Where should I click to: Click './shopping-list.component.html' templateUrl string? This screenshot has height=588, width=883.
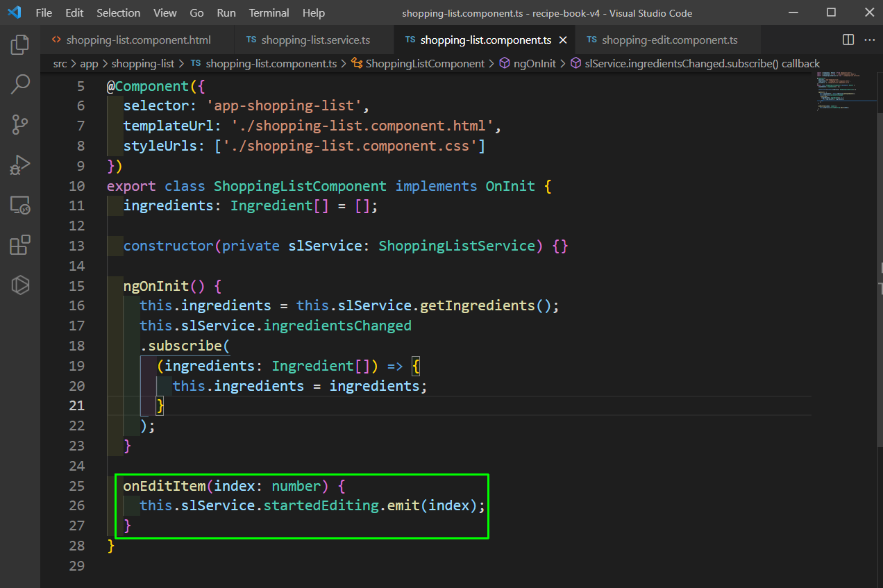[x=363, y=126]
